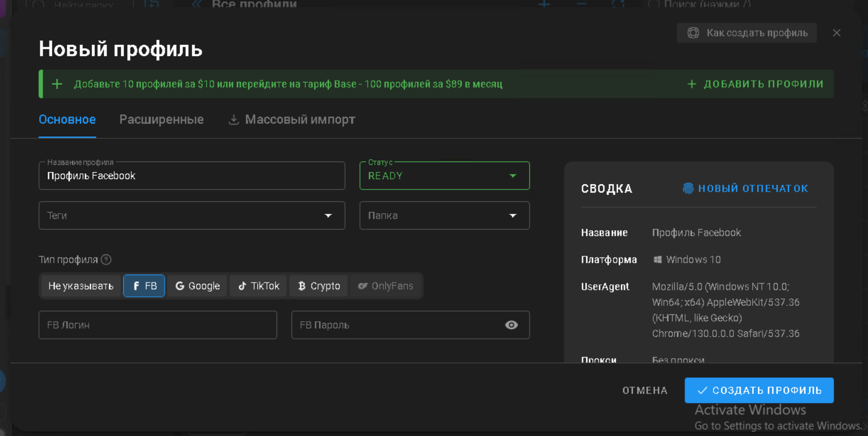
Task: Click the banner text about adding 10 profiles
Action: click(288, 84)
